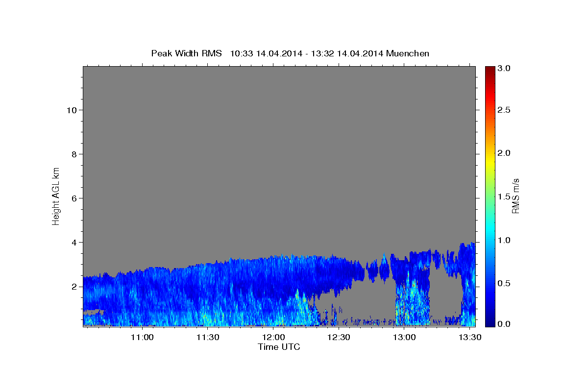Screen dimensions: 588x392
Task: Click colorbar value 0.0
Action: [504, 324]
